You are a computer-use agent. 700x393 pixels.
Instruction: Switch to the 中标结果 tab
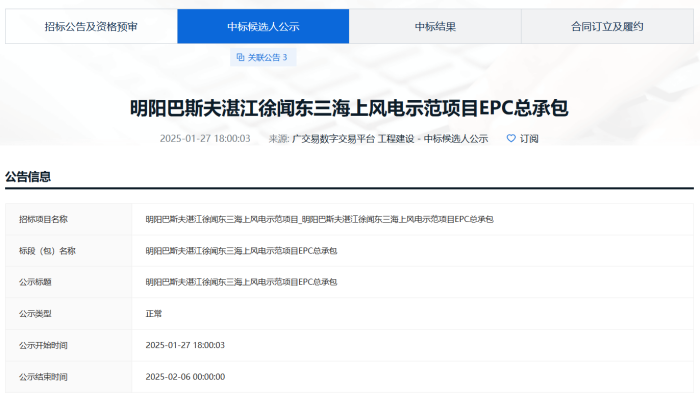(x=435, y=26)
